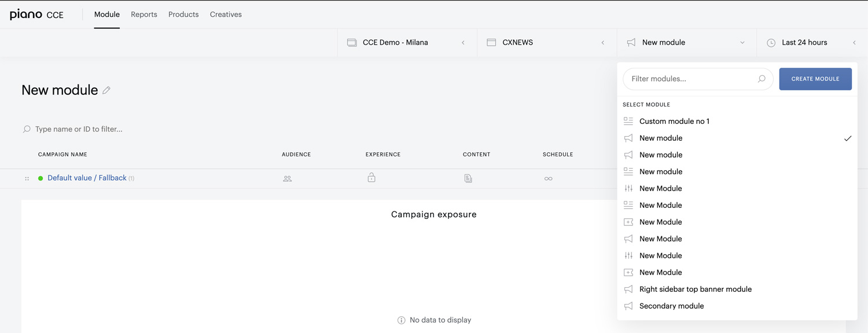Viewport: 868px width, 333px height.
Task: Click the Select Module heading
Action: click(646, 105)
